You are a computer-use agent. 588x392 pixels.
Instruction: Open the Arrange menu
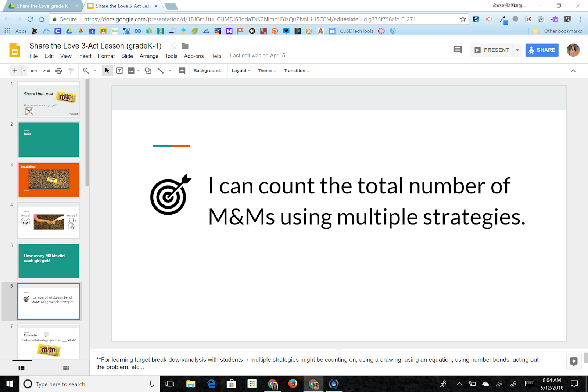click(x=149, y=56)
